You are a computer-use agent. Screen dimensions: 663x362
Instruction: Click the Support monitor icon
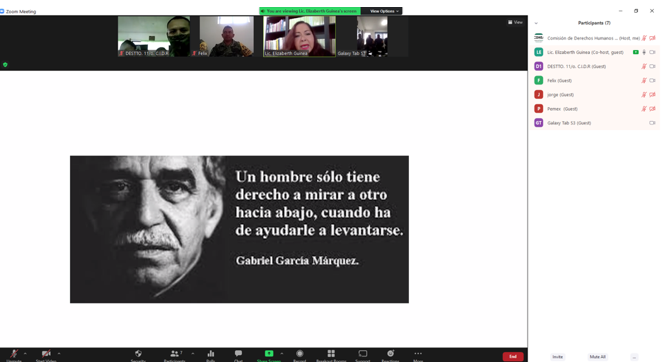[363, 354]
